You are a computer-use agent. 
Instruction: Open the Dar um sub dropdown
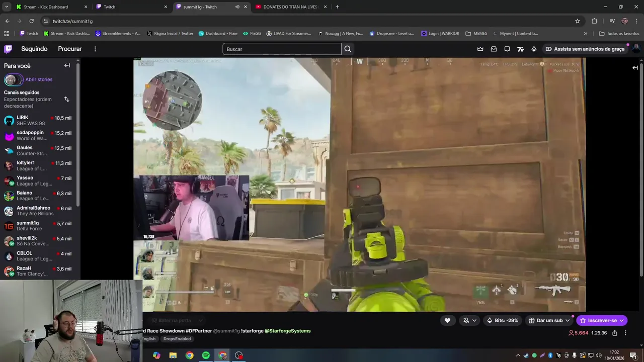(549, 320)
